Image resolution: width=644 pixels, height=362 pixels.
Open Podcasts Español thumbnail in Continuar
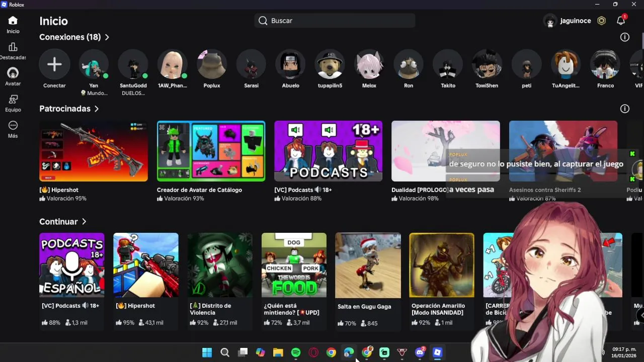coord(72,265)
